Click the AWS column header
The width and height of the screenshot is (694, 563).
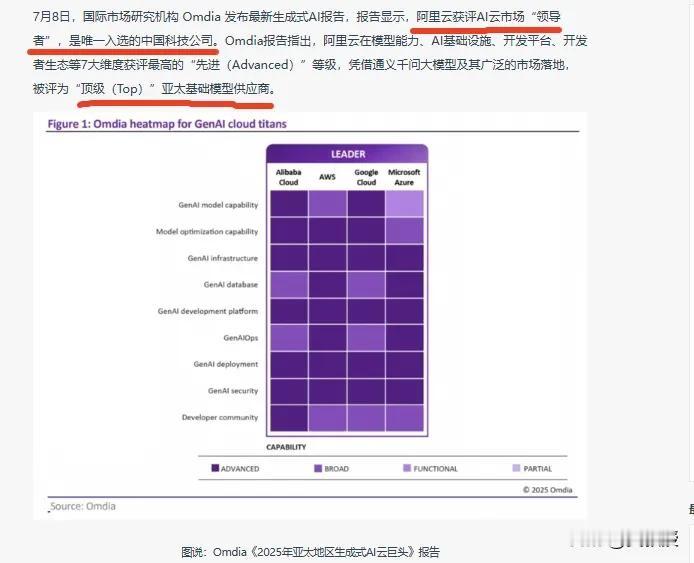click(x=327, y=177)
